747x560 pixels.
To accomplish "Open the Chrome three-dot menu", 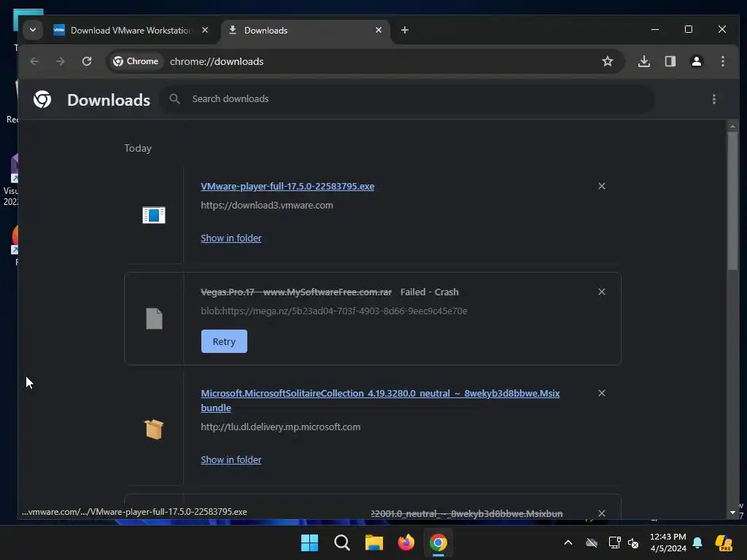I will [723, 61].
